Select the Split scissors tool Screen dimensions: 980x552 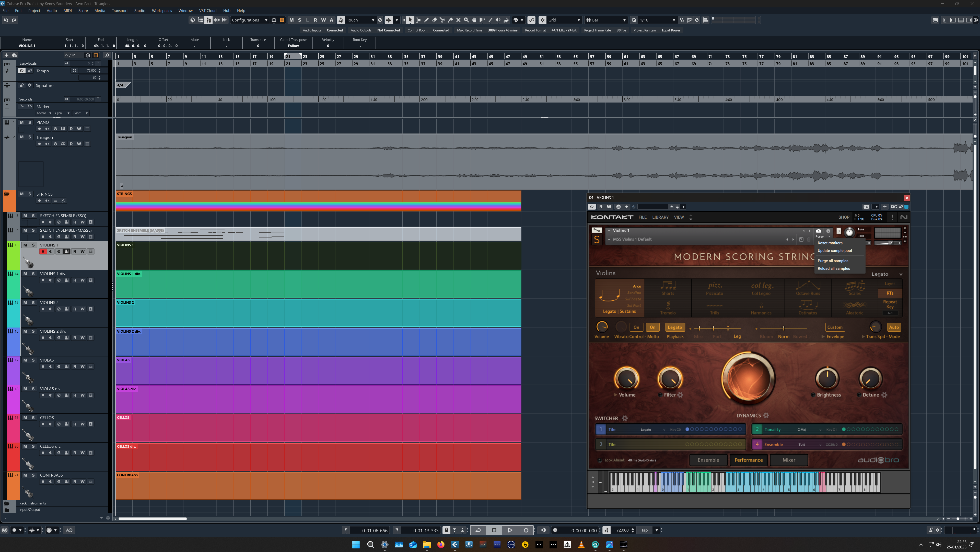442,20
